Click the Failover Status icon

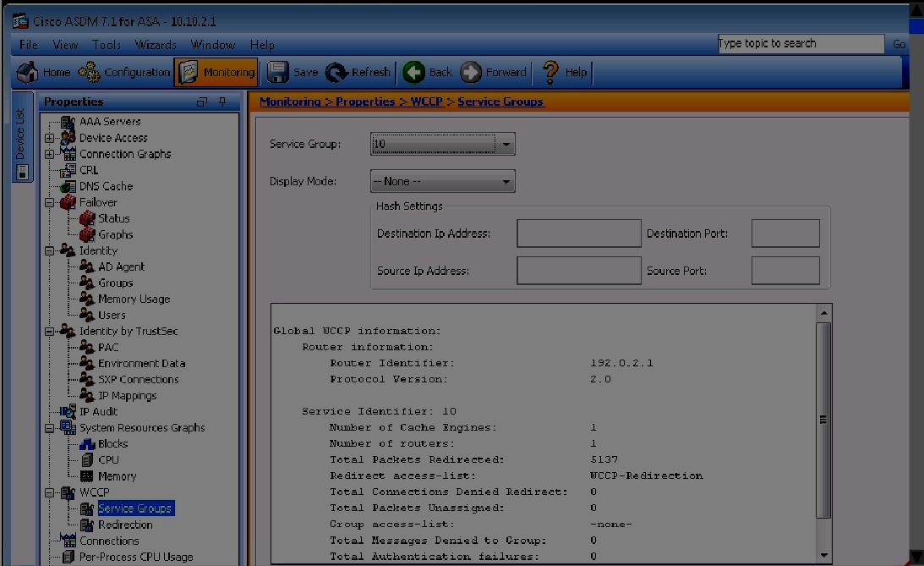coord(87,218)
